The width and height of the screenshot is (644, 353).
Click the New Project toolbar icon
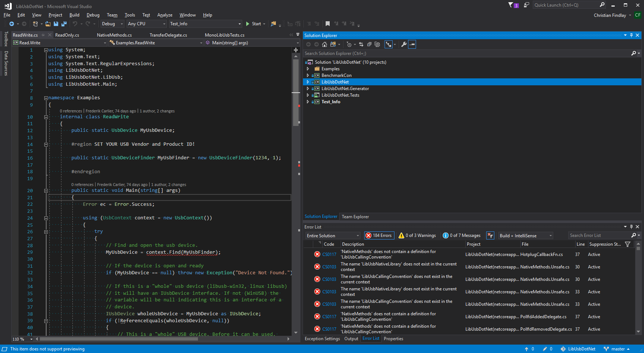[x=35, y=24]
